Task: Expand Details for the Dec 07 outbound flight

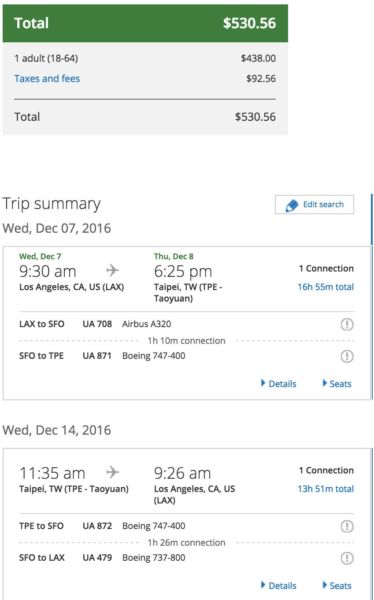Action: click(x=279, y=383)
